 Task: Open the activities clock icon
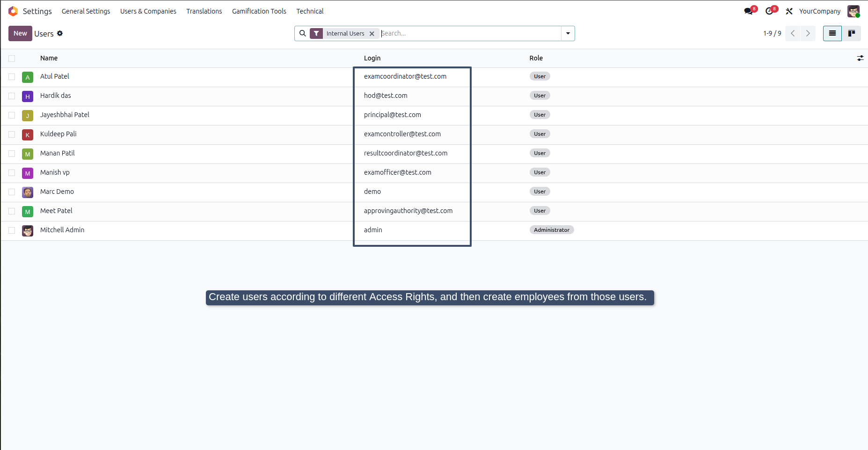769,11
